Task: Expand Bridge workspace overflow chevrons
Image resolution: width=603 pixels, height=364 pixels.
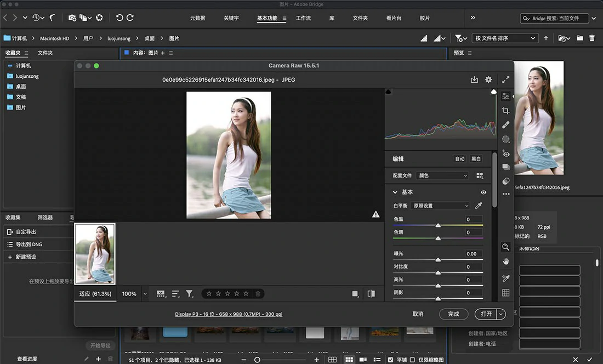Action: click(473, 18)
